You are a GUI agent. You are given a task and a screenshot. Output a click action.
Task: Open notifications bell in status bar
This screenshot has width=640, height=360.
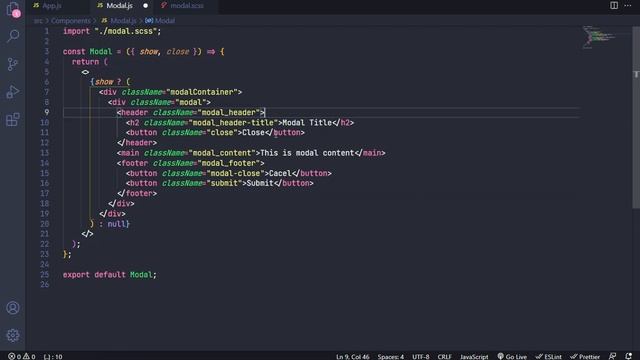(x=629, y=356)
